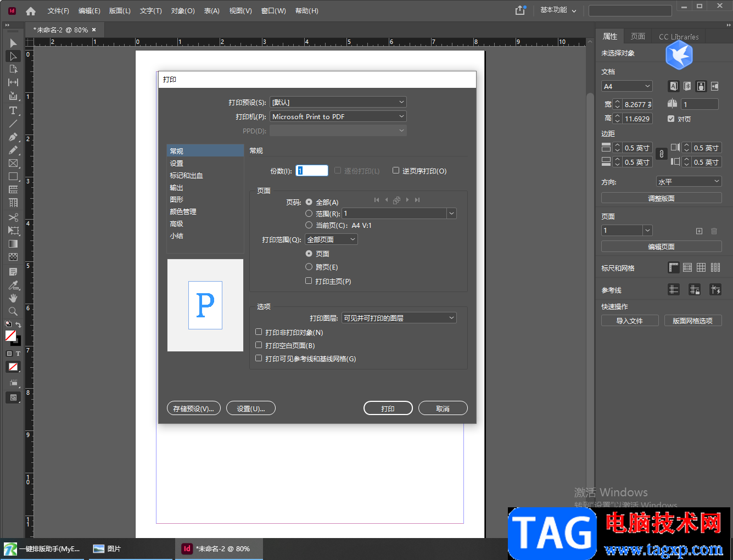733x560 pixels.
Task: Open the A4 document size dropdown
Action: coord(626,86)
